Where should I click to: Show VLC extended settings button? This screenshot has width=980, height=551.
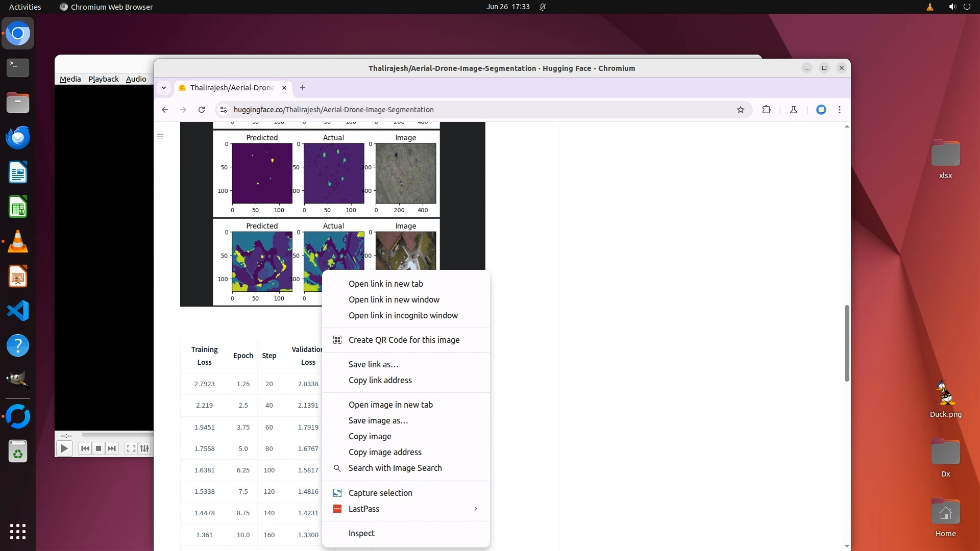(144, 448)
